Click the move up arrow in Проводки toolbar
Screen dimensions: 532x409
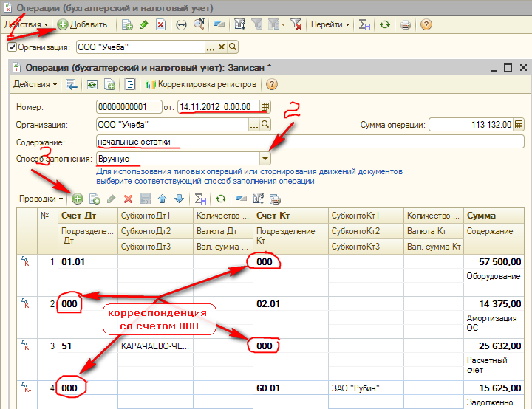pos(162,199)
